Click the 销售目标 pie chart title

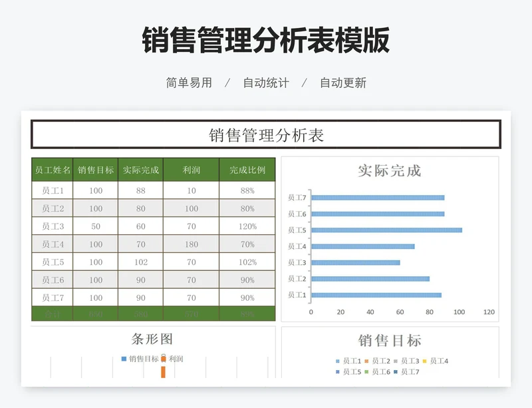pos(390,340)
